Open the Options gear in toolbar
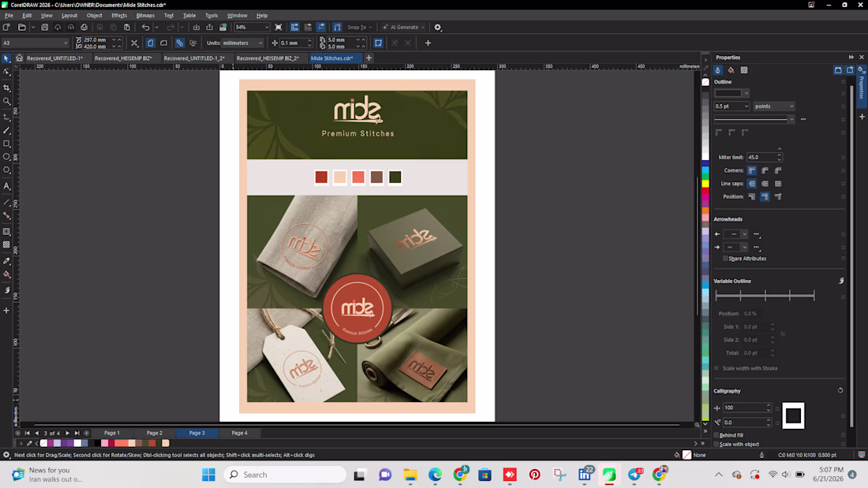This screenshot has height=488, width=868. (x=437, y=27)
